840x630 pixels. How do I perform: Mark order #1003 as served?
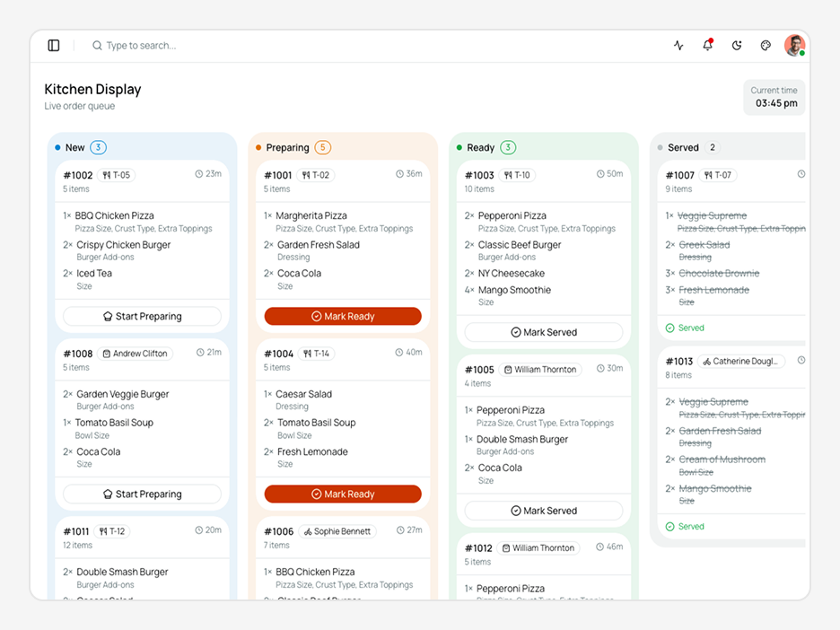coord(544,332)
